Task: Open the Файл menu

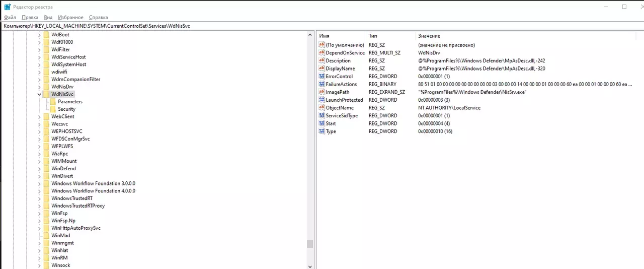Action: (10, 17)
